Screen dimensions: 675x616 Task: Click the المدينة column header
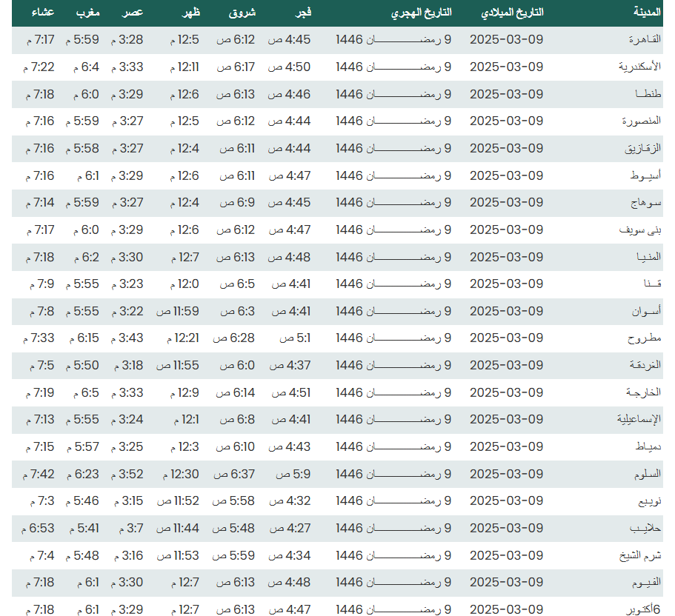click(x=647, y=12)
